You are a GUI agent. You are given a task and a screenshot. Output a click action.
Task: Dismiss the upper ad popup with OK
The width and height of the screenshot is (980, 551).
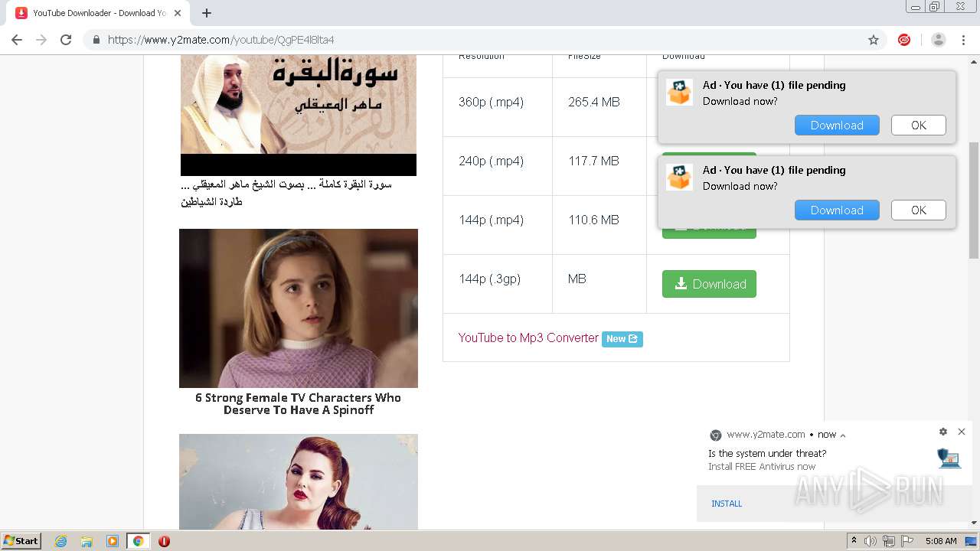(x=919, y=126)
